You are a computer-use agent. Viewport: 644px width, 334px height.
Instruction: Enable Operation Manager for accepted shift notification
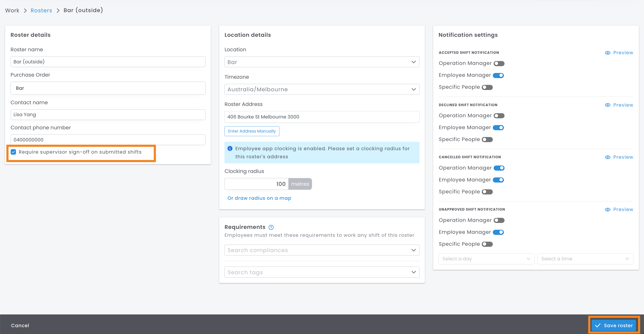click(499, 63)
